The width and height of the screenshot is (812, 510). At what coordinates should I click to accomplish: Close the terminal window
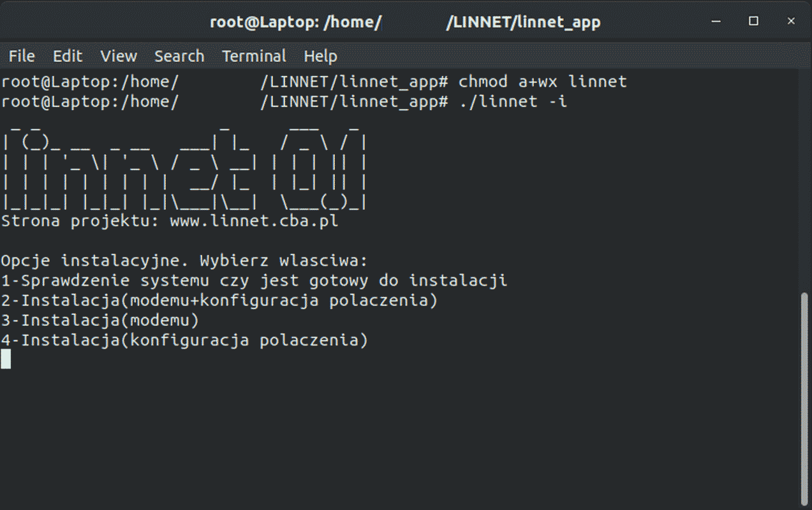[x=791, y=22]
